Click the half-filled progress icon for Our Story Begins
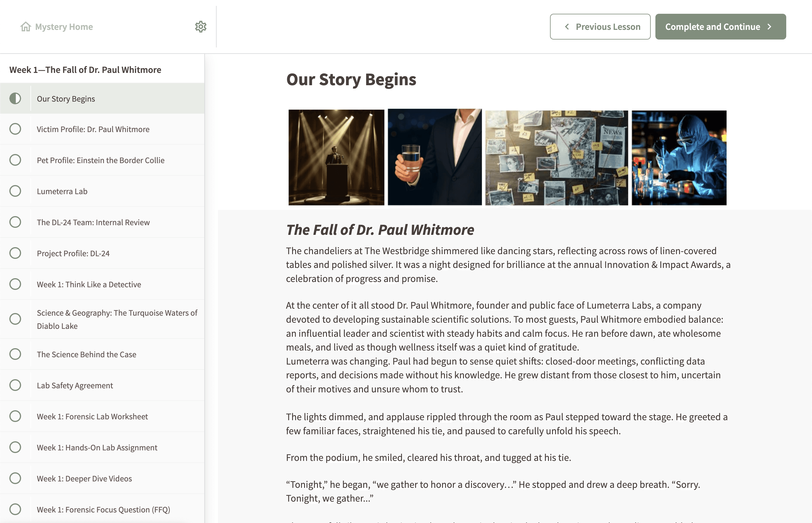 click(x=15, y=98)
